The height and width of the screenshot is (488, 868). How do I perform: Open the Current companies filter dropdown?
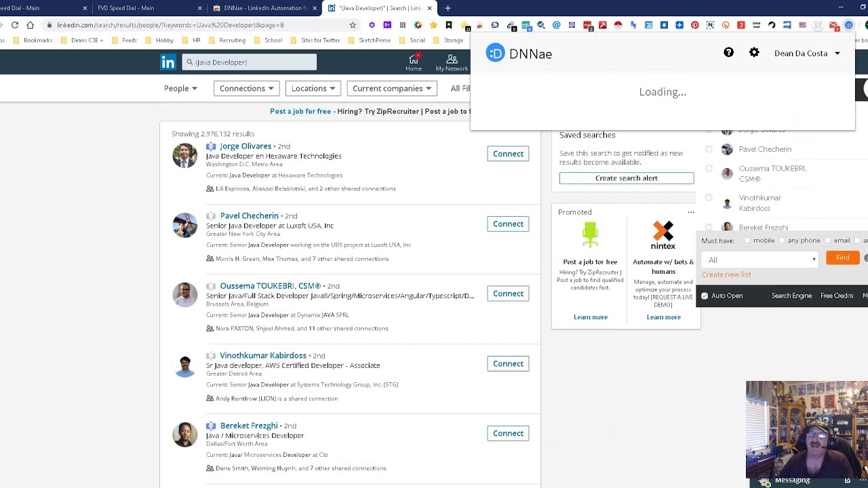click(x=392, y=88)
